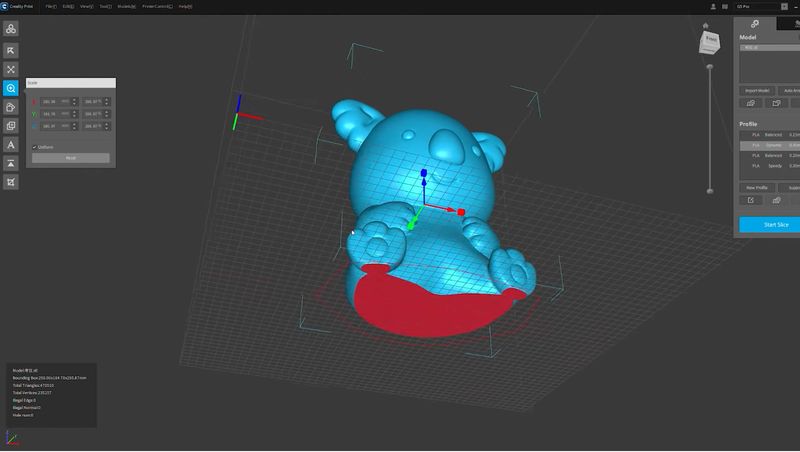Select the four-arrow expand tool

[x=11, y=69]
